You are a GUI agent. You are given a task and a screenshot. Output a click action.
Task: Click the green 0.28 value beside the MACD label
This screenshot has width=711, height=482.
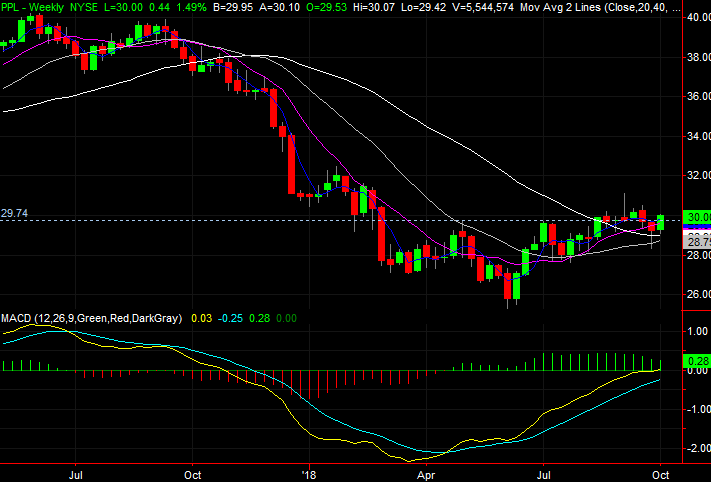tap(259, 318)
